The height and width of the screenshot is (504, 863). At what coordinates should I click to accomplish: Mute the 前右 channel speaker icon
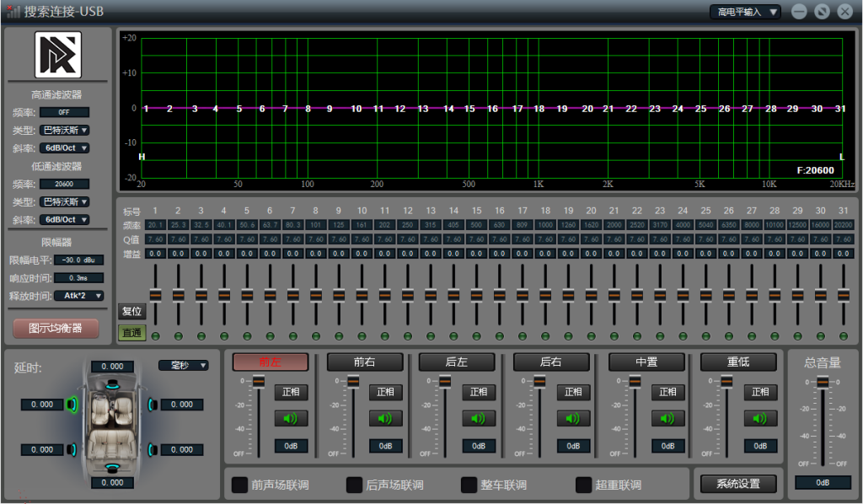pos(385,419)
